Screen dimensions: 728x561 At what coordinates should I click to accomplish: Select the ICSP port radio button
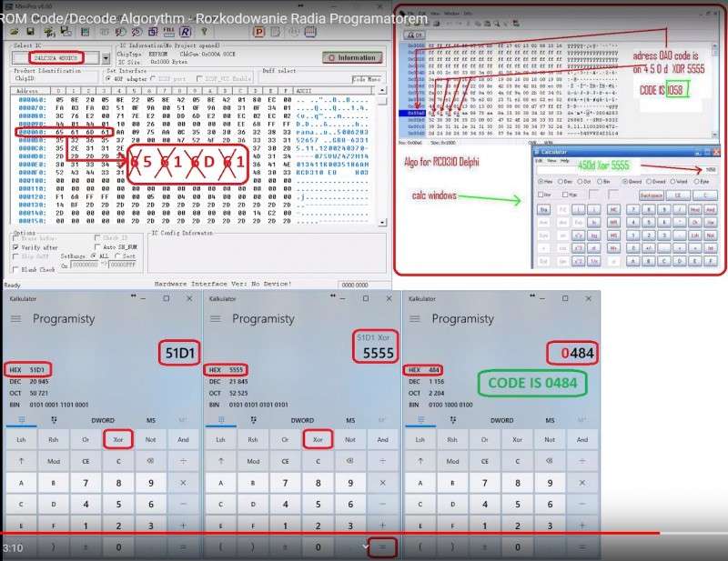pyautogui.click(x=153, y=79)
